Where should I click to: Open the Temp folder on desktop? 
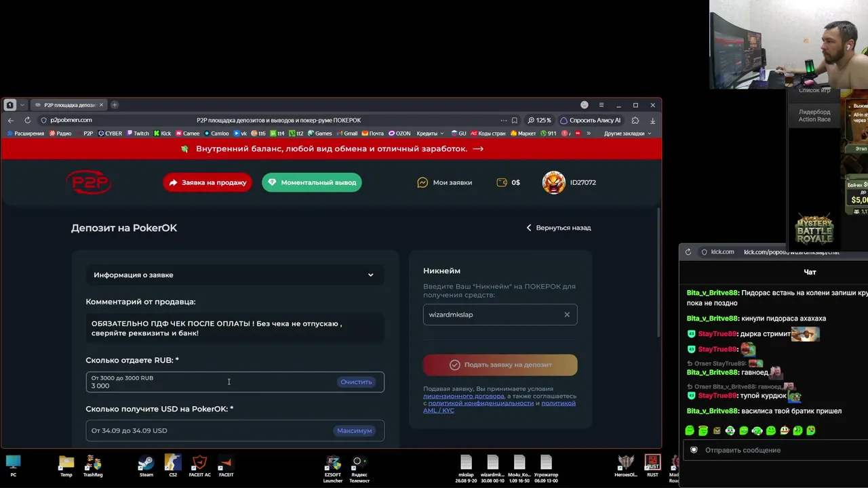(66, 466)
